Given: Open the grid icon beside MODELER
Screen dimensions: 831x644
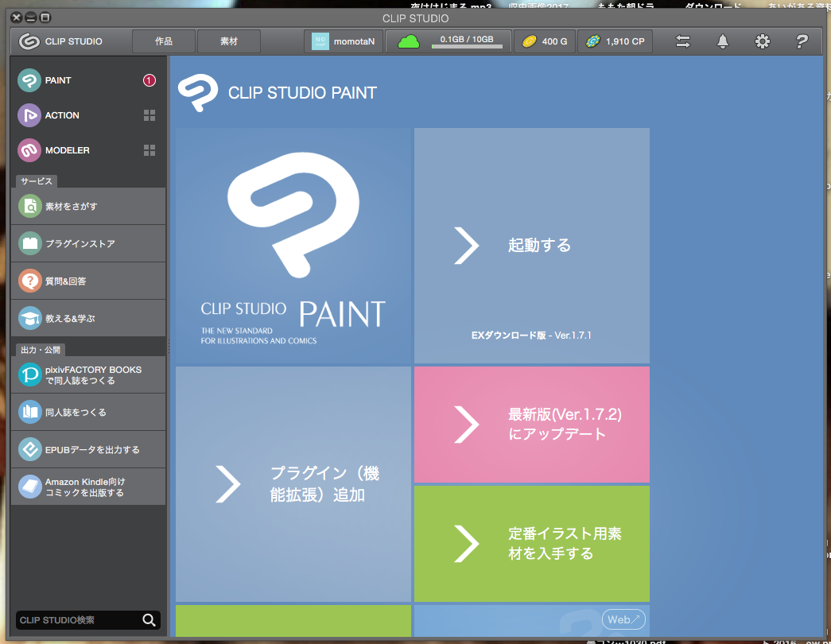Looking at the screenshot, I should tap(150, 150).
